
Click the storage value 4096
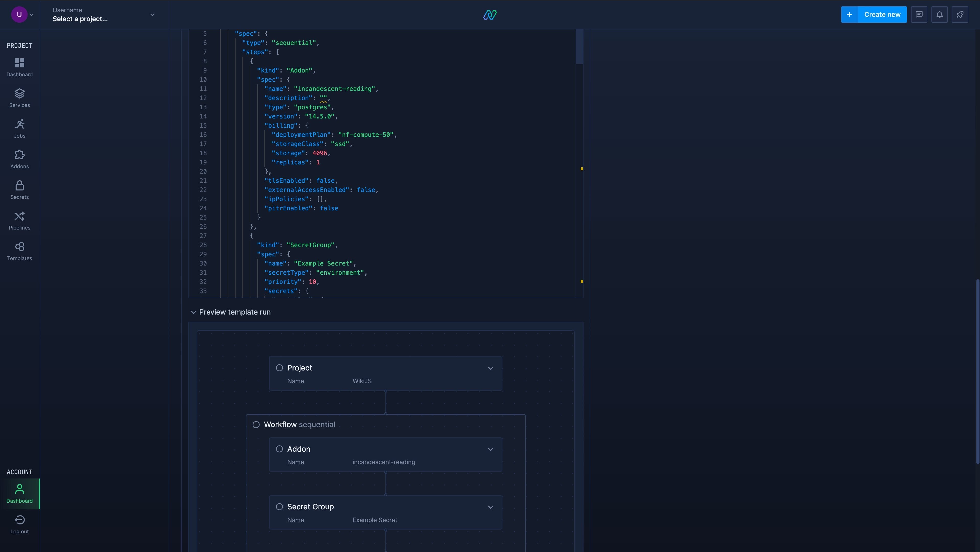point(320,153)
